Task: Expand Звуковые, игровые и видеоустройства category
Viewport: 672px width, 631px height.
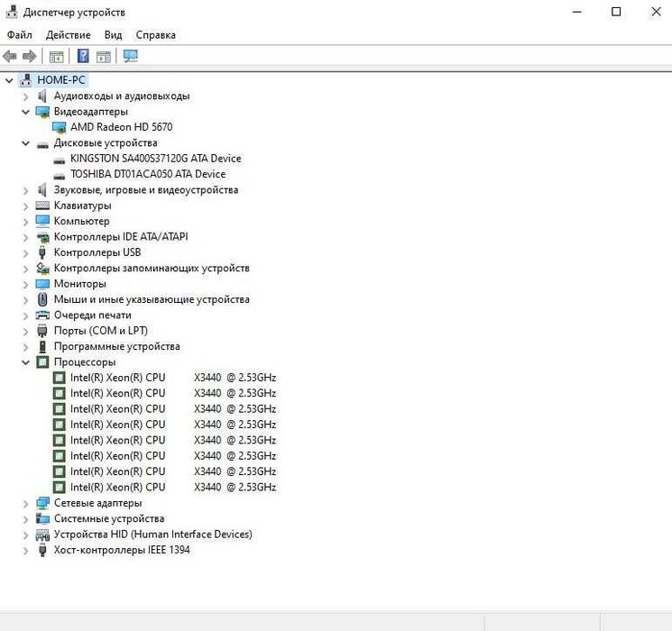Action: [x=26, y=190]
